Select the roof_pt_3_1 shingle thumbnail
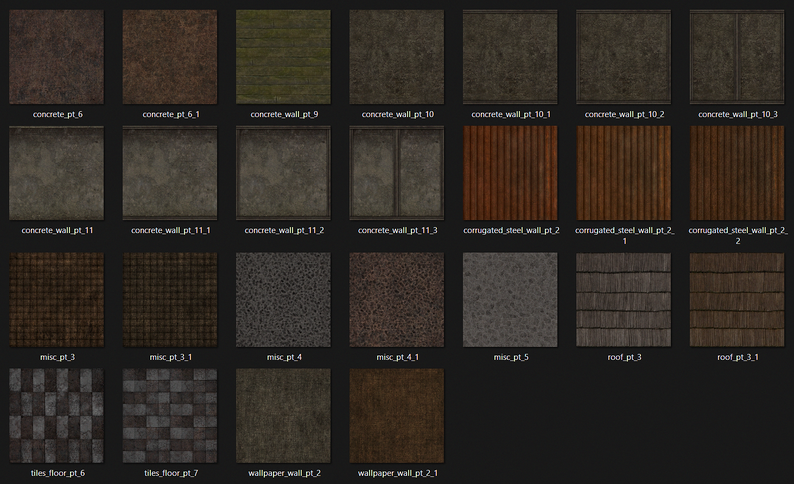 [737, 300]
